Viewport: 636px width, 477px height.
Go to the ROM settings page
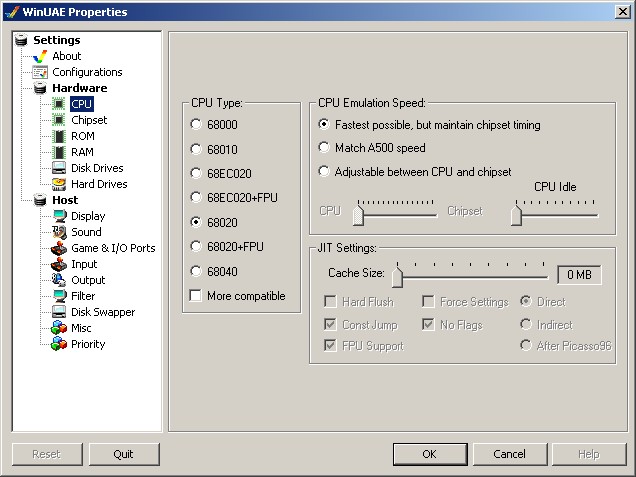coord(83,136)
